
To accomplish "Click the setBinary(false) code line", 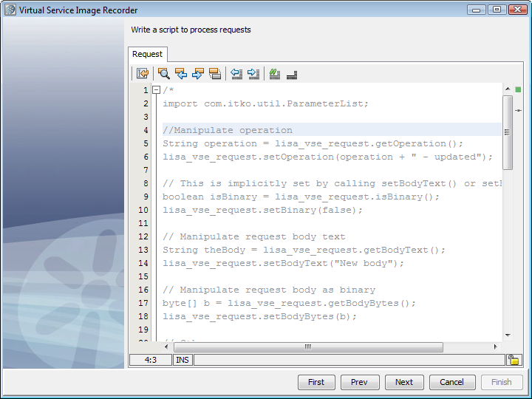I will pos(262,210).
